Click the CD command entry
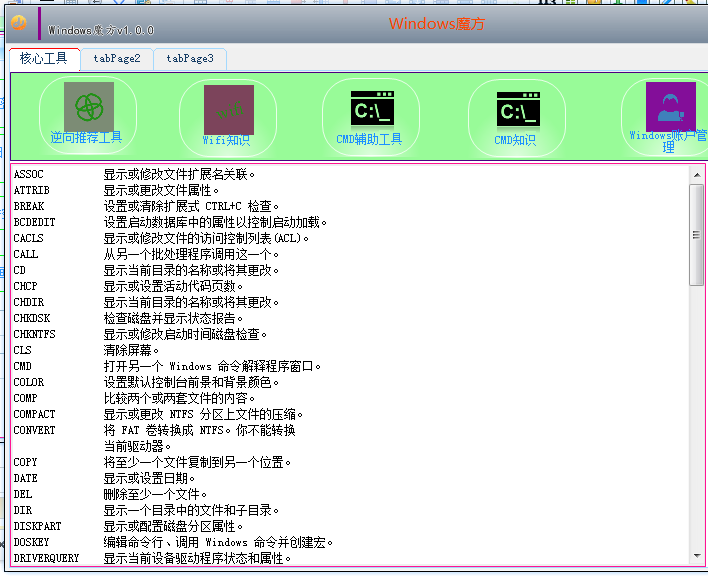This screenshot has width=708, height=576. click(x=19, y=270)
